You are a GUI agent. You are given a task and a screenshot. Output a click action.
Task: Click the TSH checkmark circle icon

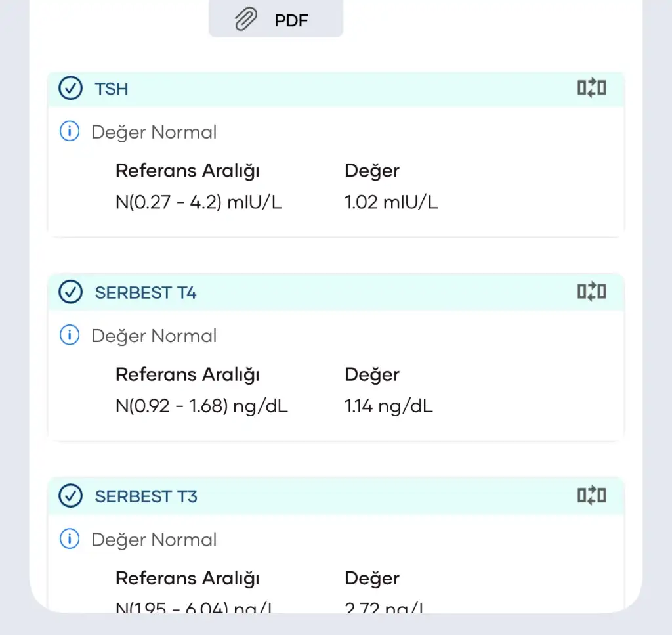click(70, 88)
